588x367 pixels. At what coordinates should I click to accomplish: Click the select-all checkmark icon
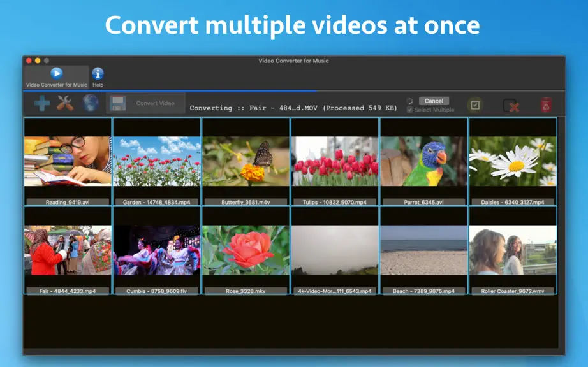(475, 105)
